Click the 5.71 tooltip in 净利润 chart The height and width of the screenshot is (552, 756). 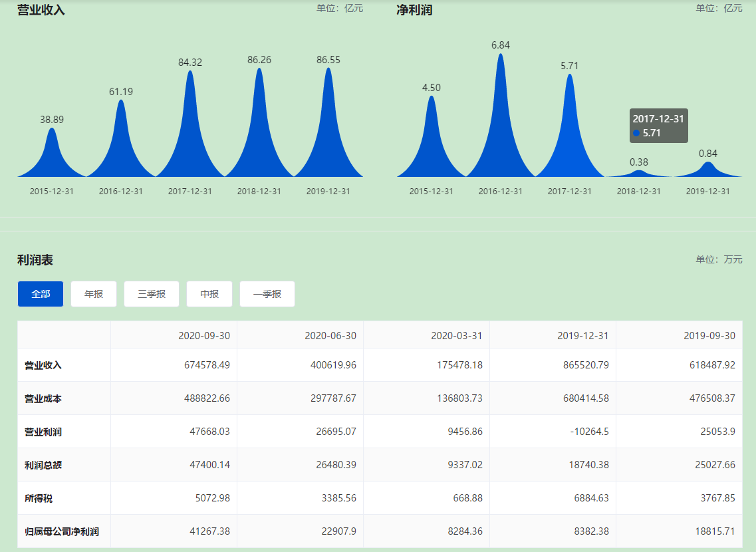click(658, 126)
